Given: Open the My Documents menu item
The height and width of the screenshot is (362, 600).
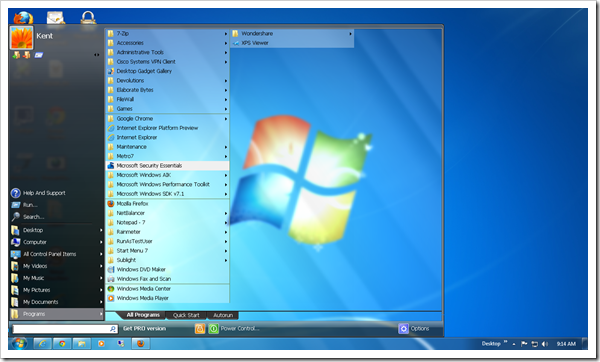Looking at the screenshot, I should coord(57,302).
